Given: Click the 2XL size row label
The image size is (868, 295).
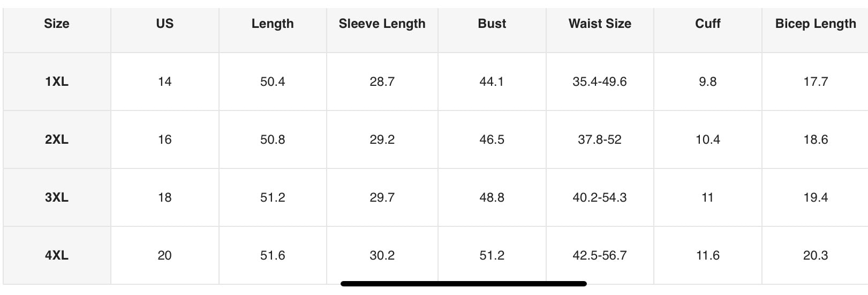Looking at the screenshot, I should pyautogui.click(x=57, y=139).
